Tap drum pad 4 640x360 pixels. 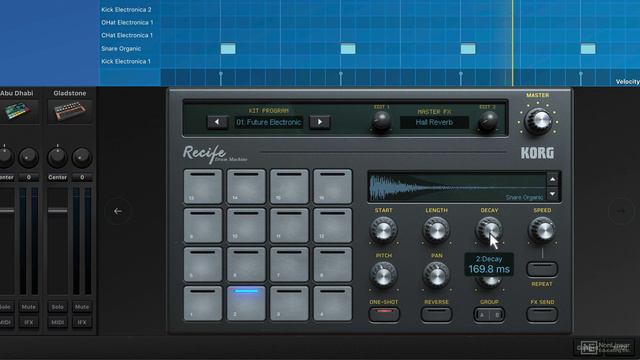(x=333, y=303)
